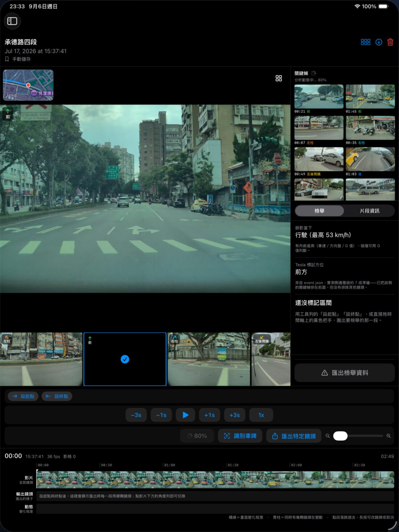Toggle the selected 前 camera checkmark

[125, 359]
